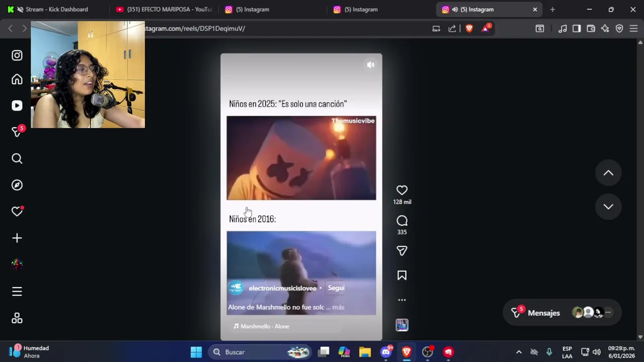Open OBS Studio in the taskbar
644x362 pixels.
427,352
